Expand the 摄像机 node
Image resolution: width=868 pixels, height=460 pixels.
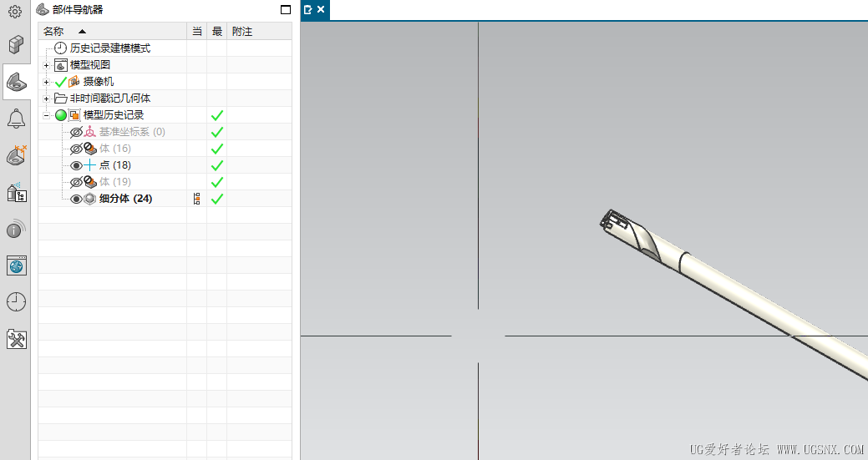pos(47,82)
